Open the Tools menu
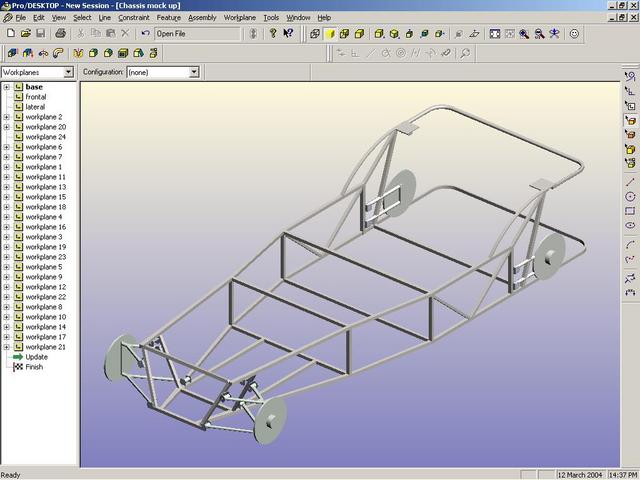640x480 pixels. click(271, 18)
